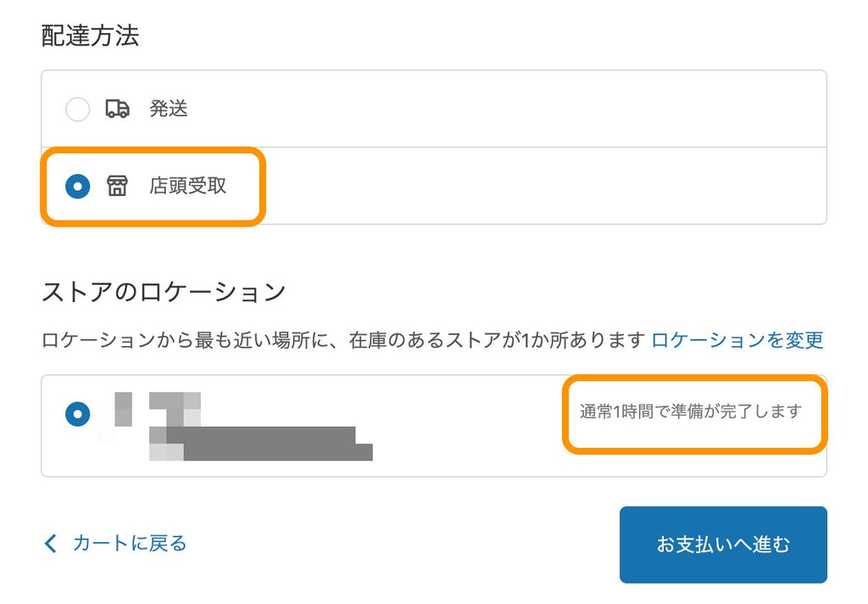
Task: Select the 発送 shipping radio button
Action: (77, 109)
